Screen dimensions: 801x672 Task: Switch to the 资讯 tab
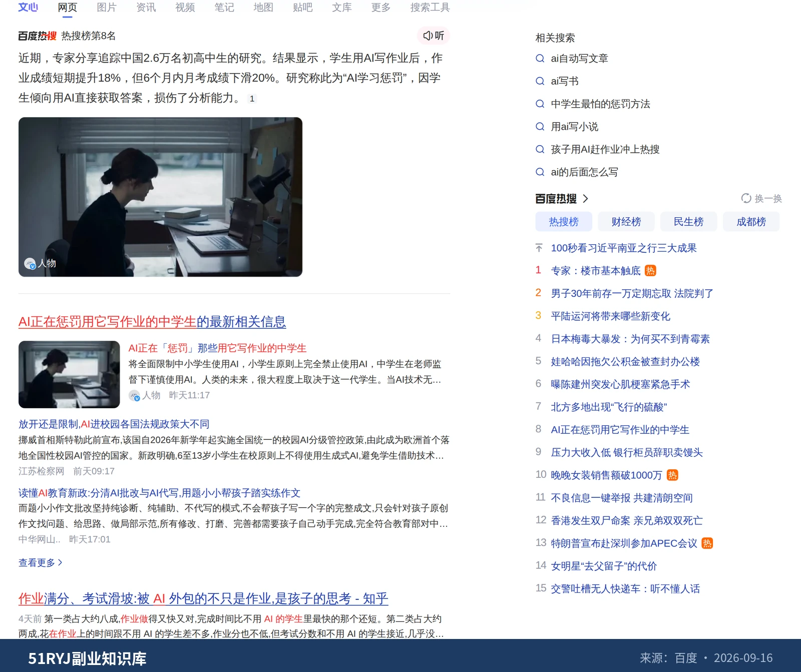146,7
